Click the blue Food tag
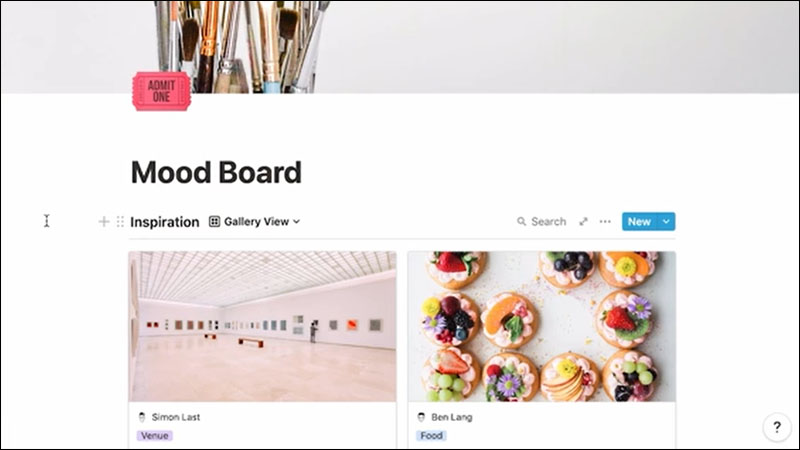The height and width of the screenshot is (450, 800). point(432,435)
